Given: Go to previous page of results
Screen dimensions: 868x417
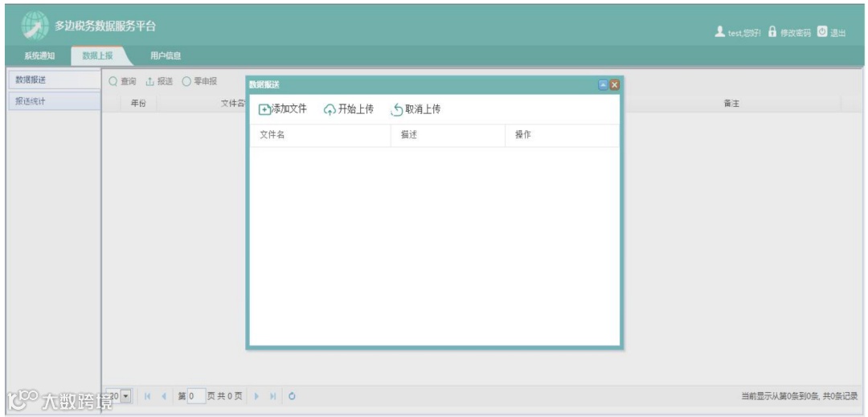Looking at the screenshot, I should coord(164,396).
